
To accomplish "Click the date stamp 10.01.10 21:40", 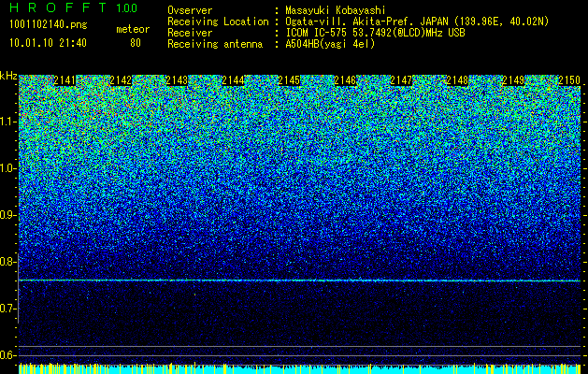I will [48, 43].
